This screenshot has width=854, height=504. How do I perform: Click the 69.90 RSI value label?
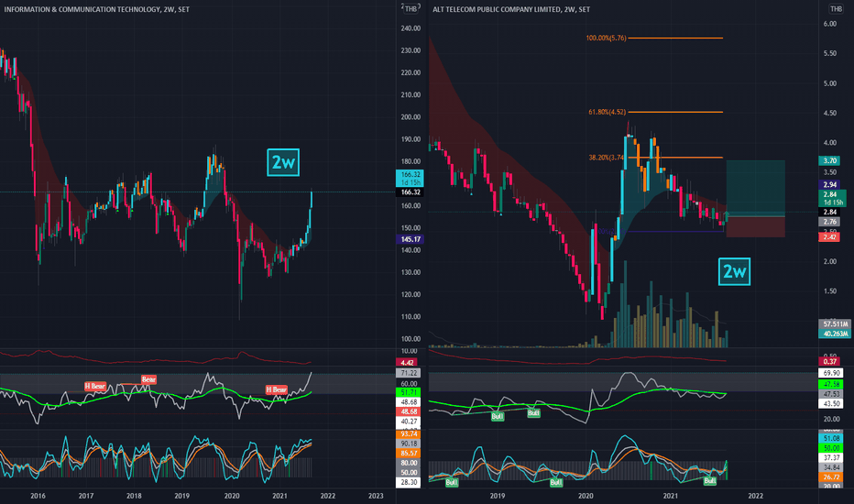click(x=831, y=373)
